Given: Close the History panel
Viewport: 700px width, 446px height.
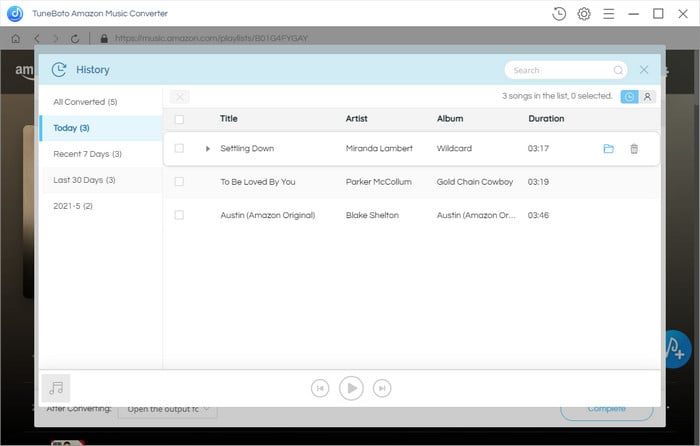Looking at the screenshot, I should point(644,70).
